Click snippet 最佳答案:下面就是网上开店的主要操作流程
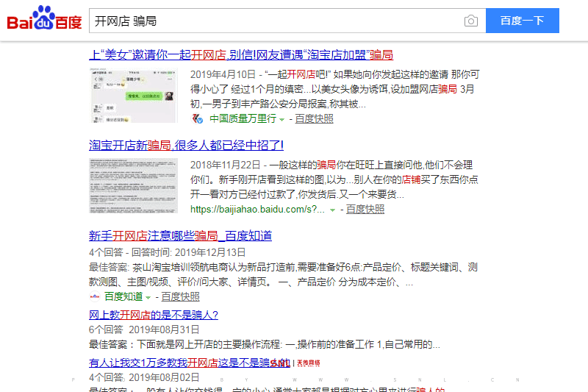 tap(265, 344)
